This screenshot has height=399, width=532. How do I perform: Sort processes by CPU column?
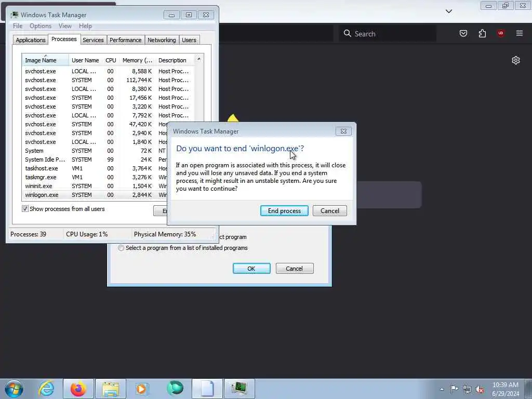[x=111, y=60]
